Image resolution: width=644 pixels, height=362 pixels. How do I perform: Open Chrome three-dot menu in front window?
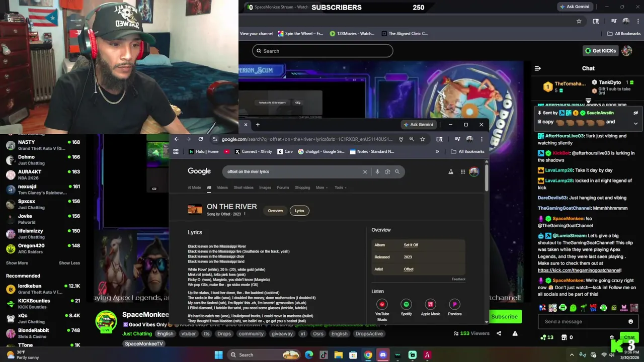tap(481, 139)
